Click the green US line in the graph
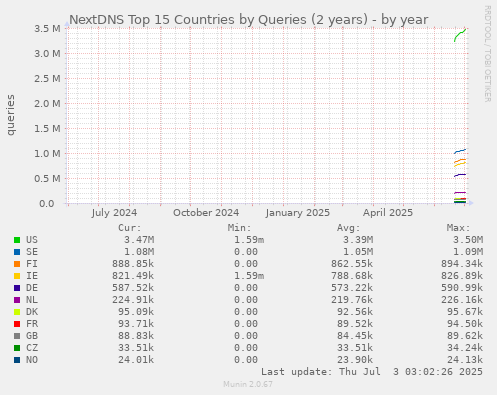 click(459, 35)
